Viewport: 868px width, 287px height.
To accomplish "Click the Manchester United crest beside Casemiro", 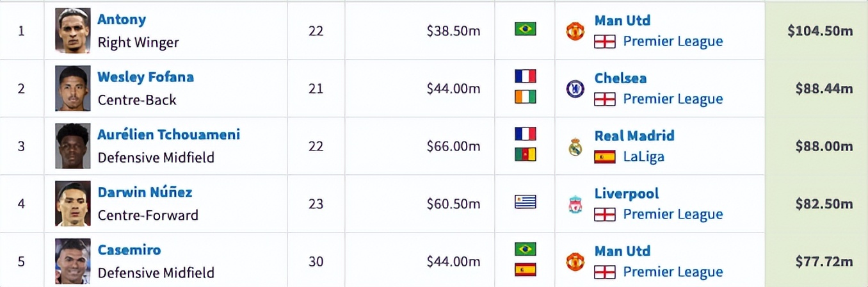I will click(575, 261).
